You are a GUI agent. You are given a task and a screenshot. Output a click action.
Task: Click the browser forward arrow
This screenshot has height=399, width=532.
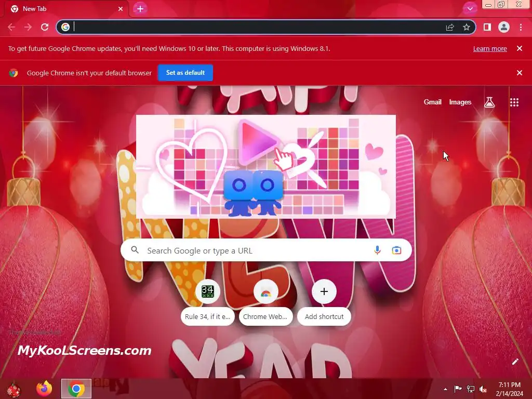(28, 27)
